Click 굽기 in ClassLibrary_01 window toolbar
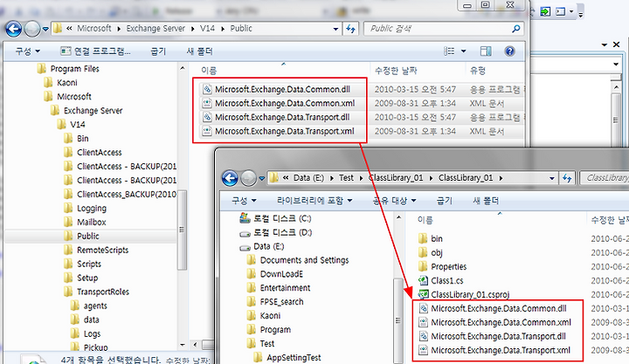629x364 pixels. [444, 201]
